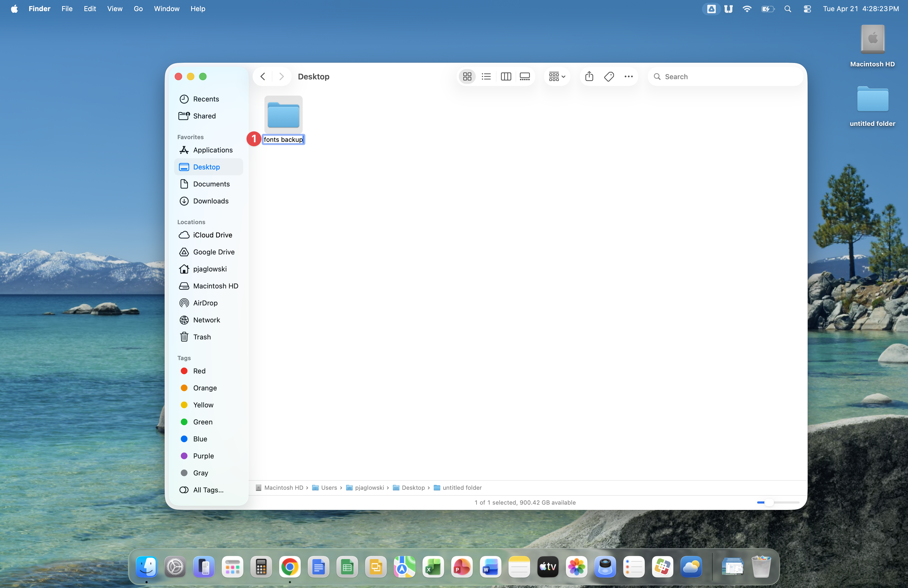
Task: Adjust the icon size slider
Action: click(x=769, y=502)
